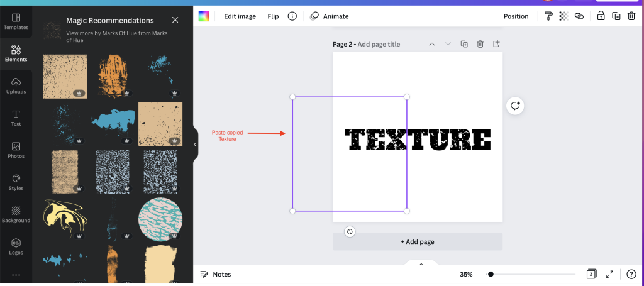Image resolution: width=644 pixels, height=286 pixels.
Task: Select the tan speckled square texture thumbnail
Action: 65,76
